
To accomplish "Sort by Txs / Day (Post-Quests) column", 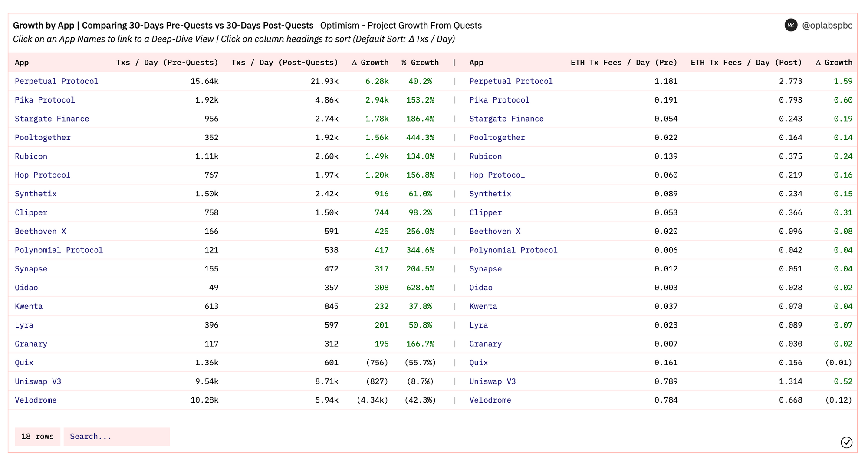I will click(285, 63).
